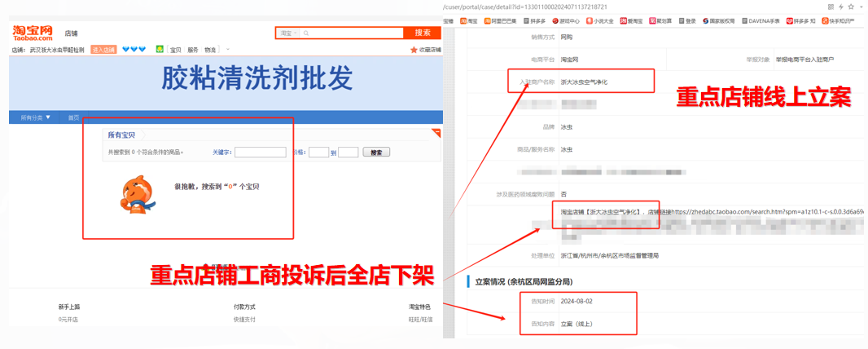Click the 付款方式 footer heading
The height and width of the screenshot is (349, 868).
pos(244,307)
